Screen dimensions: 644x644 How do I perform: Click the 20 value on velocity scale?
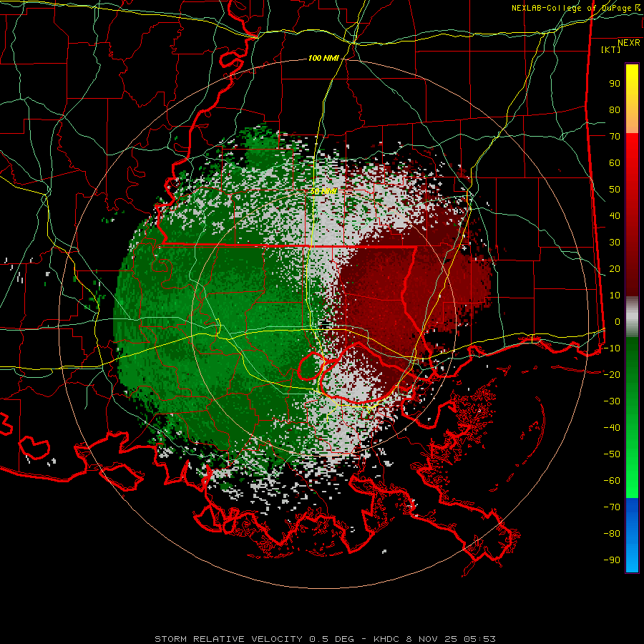[x=615, y=268]
